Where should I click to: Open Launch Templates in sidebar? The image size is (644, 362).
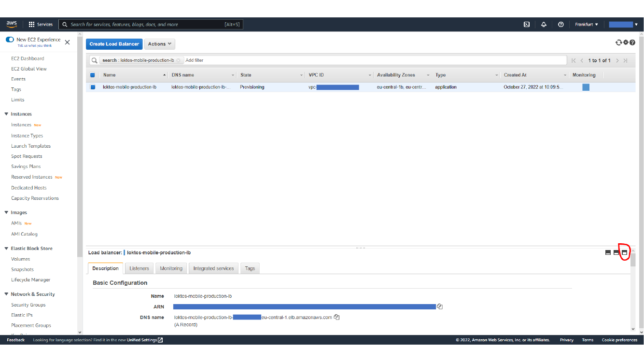(x=31, y=146)
